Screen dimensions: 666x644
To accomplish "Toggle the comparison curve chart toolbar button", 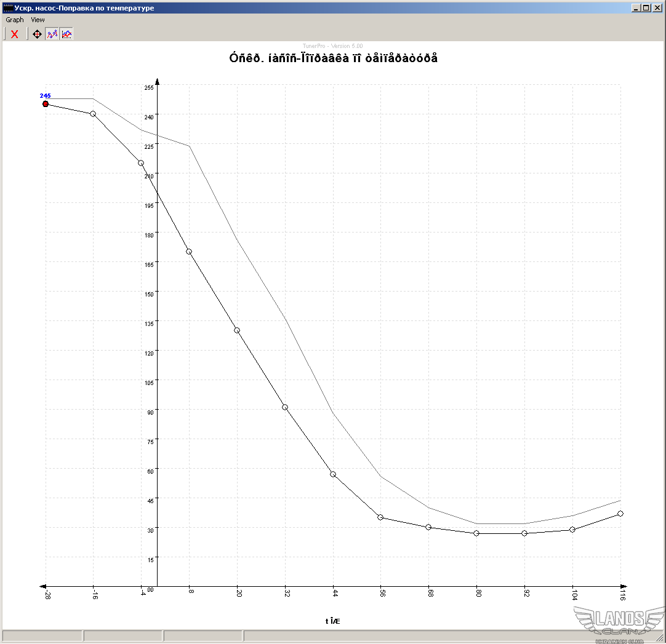I will 66,34.
